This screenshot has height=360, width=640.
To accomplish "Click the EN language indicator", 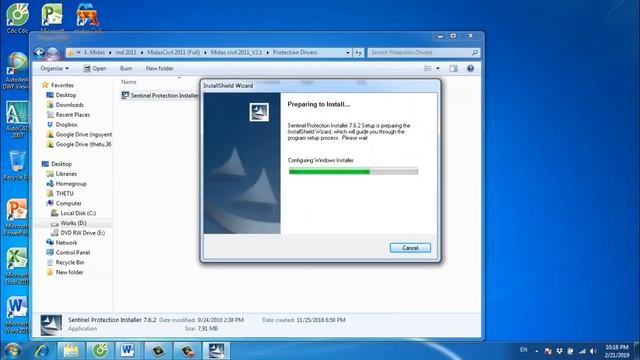I will [524, 350].
